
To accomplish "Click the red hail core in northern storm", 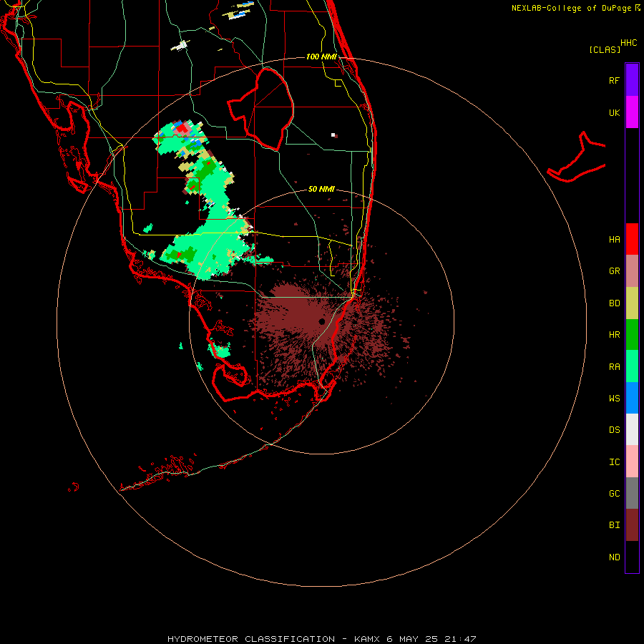I will pos(182,128).
